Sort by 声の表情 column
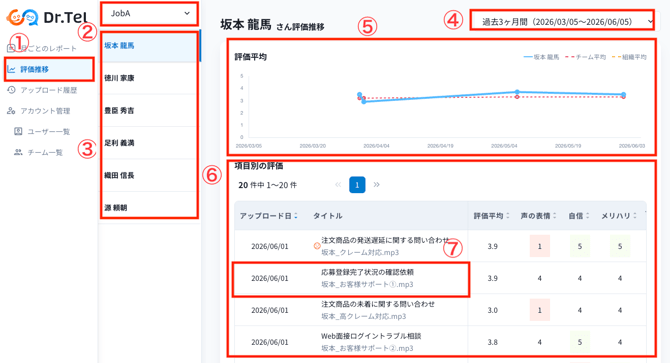The image size is (670, 363). (538, 216)
